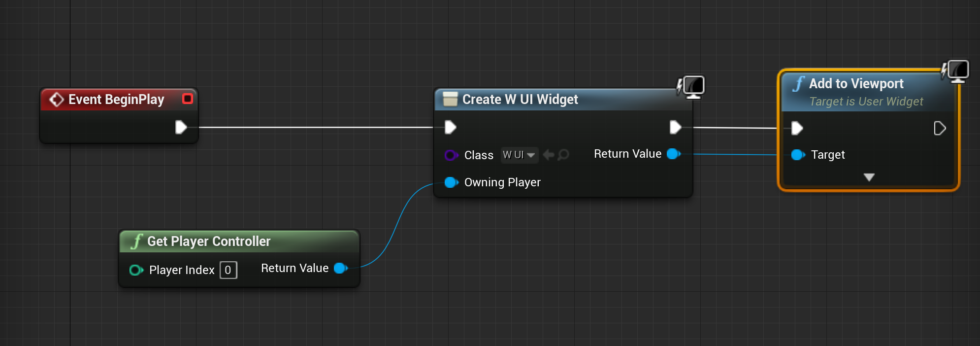The height and width of the screenshot is (346, 980).
Task: Select the Get Player Controller node title
Action: pyautogui.click(x=209, y=241)
